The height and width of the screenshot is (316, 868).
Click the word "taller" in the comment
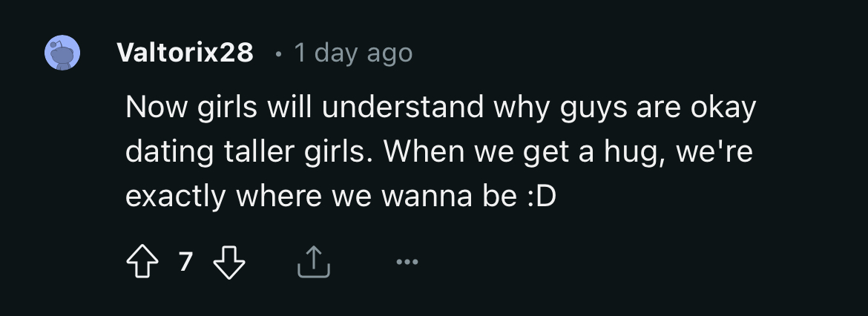(257, 152)
